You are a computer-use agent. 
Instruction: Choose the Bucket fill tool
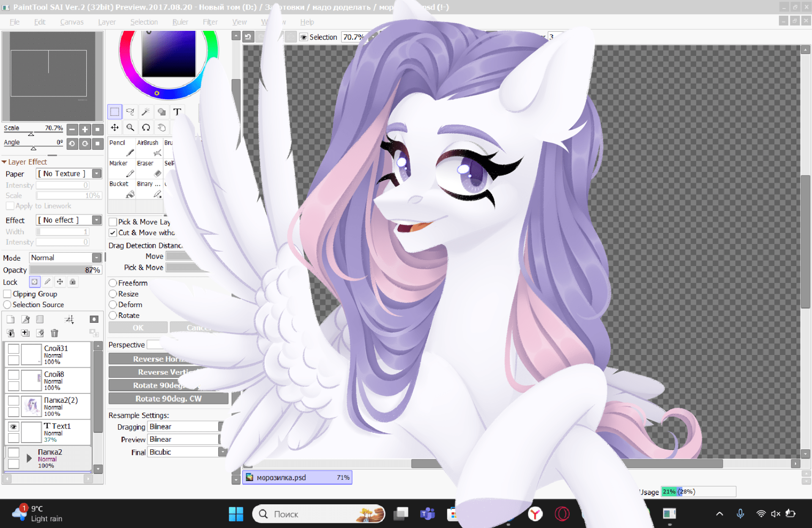click(x=121, y=190)
